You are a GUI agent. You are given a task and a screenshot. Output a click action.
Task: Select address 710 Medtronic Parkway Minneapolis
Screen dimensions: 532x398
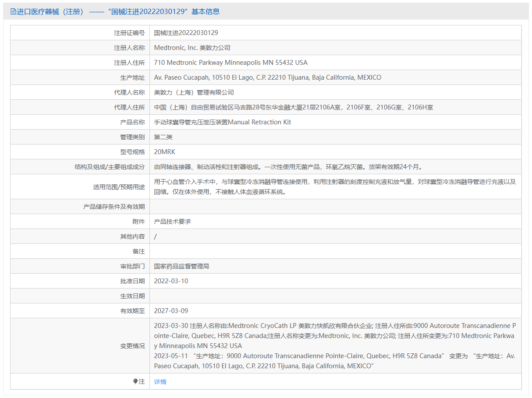(231, 63)
